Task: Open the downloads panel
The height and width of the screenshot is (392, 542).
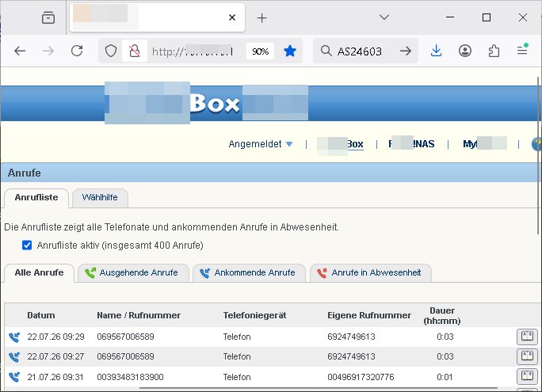Action: click(437, 51)
